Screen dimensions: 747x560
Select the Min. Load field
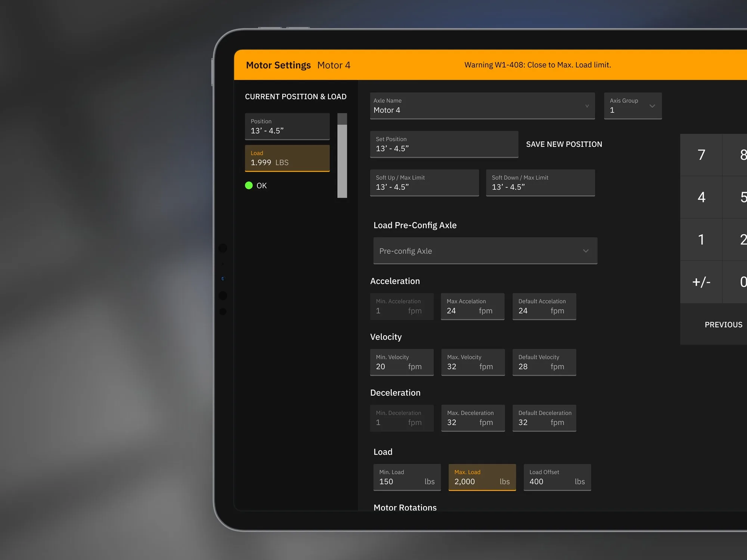407,477
